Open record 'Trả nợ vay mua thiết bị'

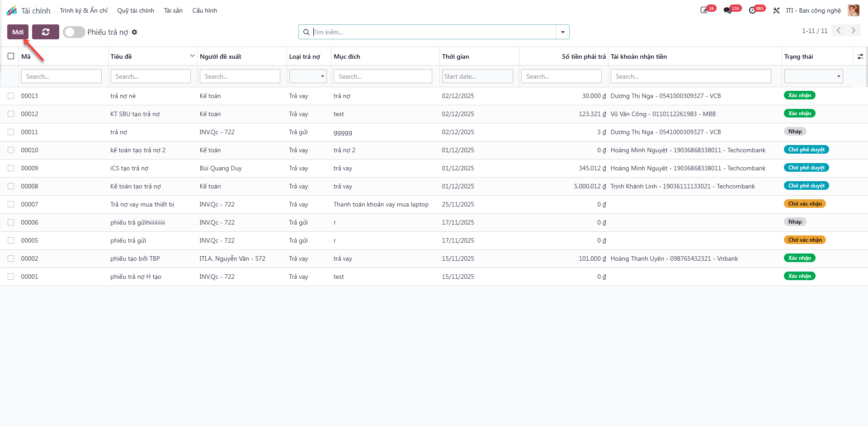[142, 204]
